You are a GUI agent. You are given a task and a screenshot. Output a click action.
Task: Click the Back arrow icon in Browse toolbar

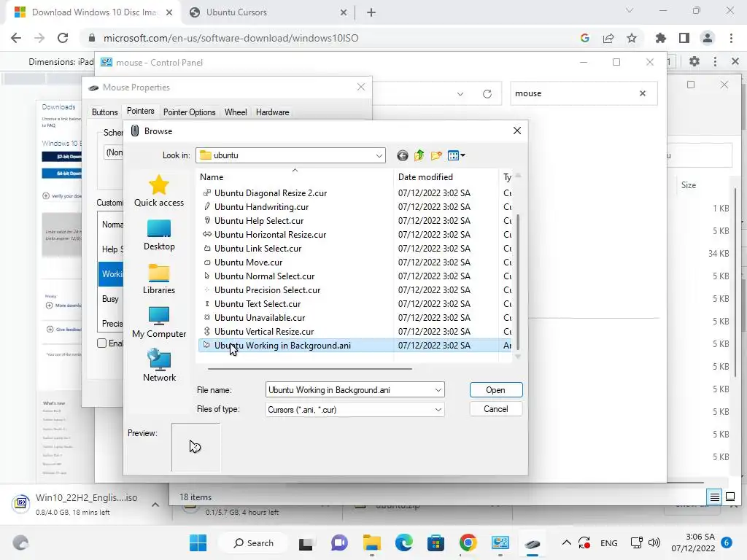pos(403,155)
